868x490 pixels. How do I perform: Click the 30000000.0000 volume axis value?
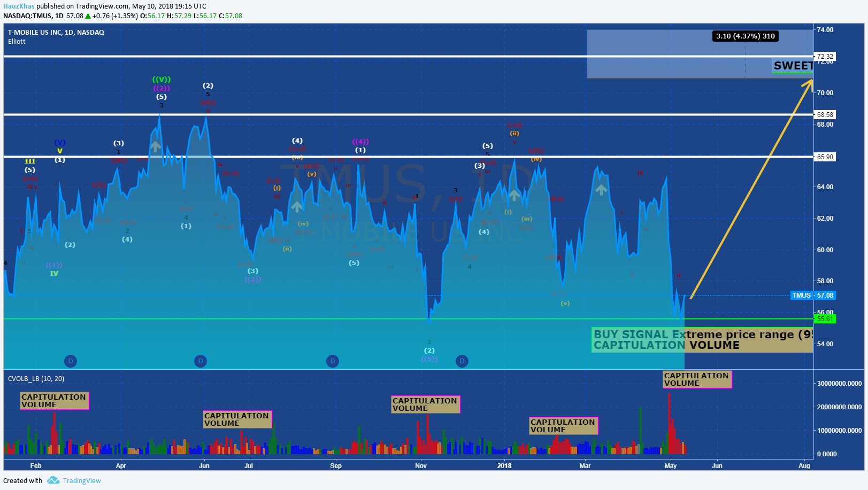pos(839,384)
